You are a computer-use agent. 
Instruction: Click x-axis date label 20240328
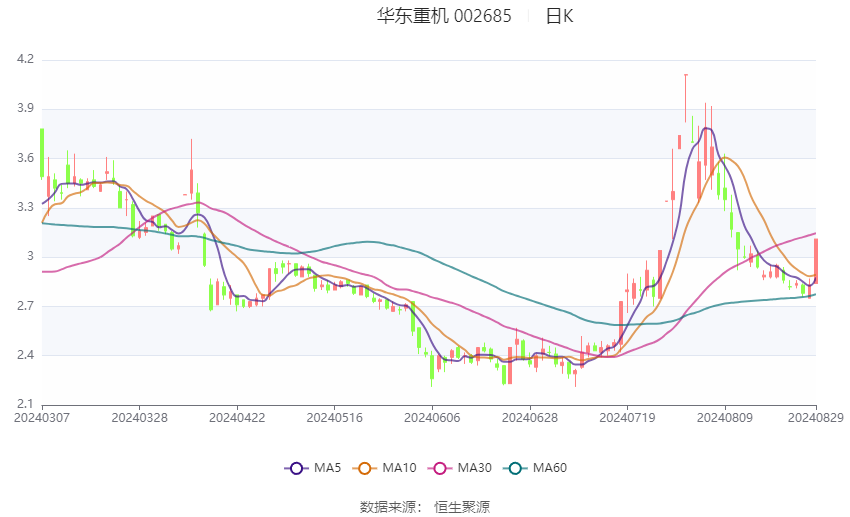(x=139, y=418)
